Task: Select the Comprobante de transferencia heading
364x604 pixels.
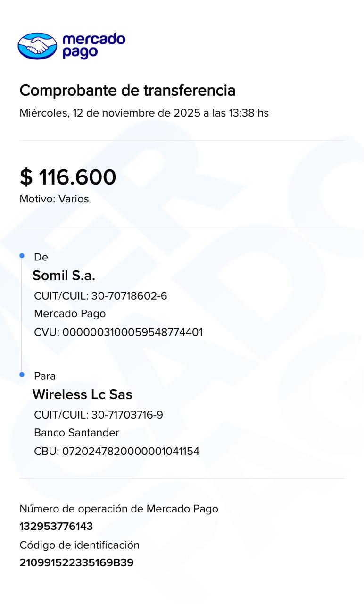Action: (127, 90)
